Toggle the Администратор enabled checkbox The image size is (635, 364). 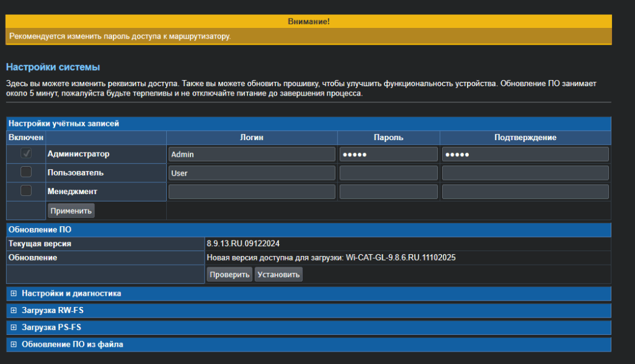click(26, 154)
